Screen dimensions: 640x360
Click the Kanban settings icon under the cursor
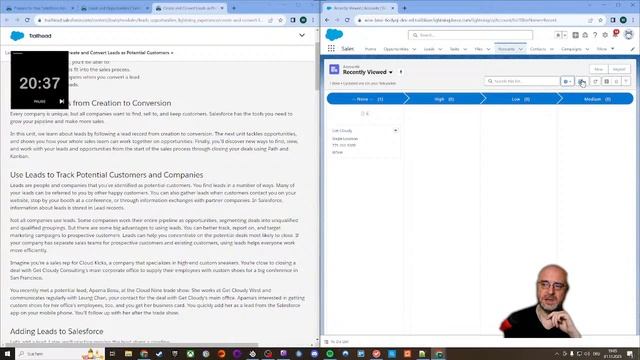(x=581, y=82)
